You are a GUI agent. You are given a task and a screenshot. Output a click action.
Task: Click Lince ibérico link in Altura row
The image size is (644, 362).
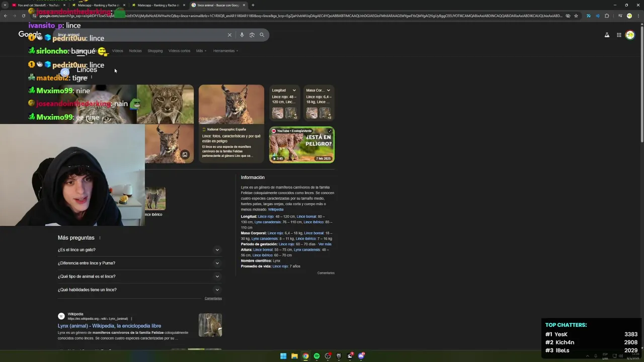(x=262, y=255)
